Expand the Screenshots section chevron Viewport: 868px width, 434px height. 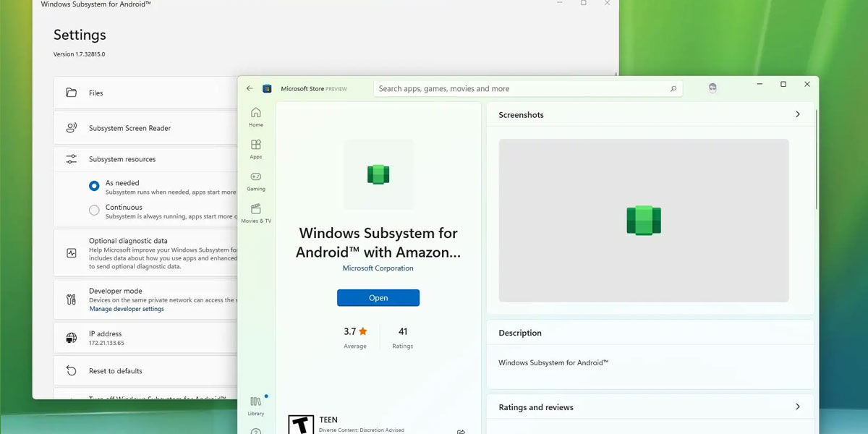[798, 114]
